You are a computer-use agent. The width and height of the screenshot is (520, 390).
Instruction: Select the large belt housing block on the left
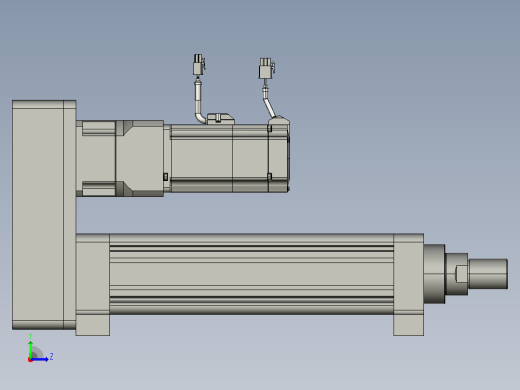pyautogui.click(x=44, y=215)
